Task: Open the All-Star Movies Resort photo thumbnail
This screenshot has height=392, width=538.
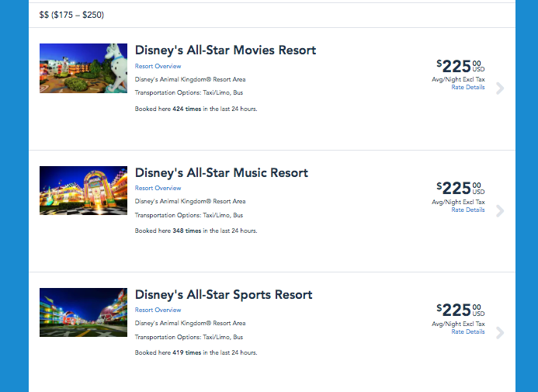Action: pos(83,68)
